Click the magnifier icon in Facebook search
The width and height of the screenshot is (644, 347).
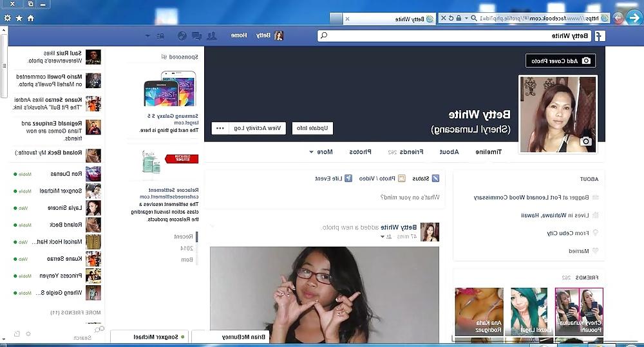(x=324, y=35)
